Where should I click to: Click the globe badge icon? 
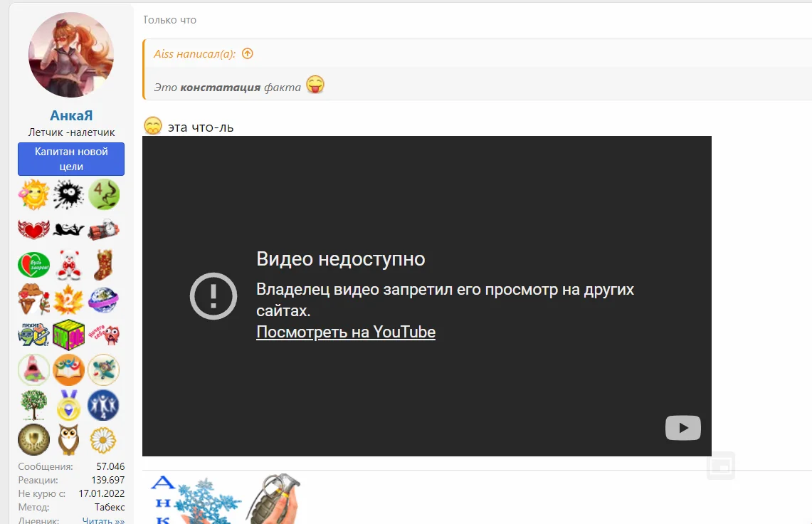click(103, 299)
